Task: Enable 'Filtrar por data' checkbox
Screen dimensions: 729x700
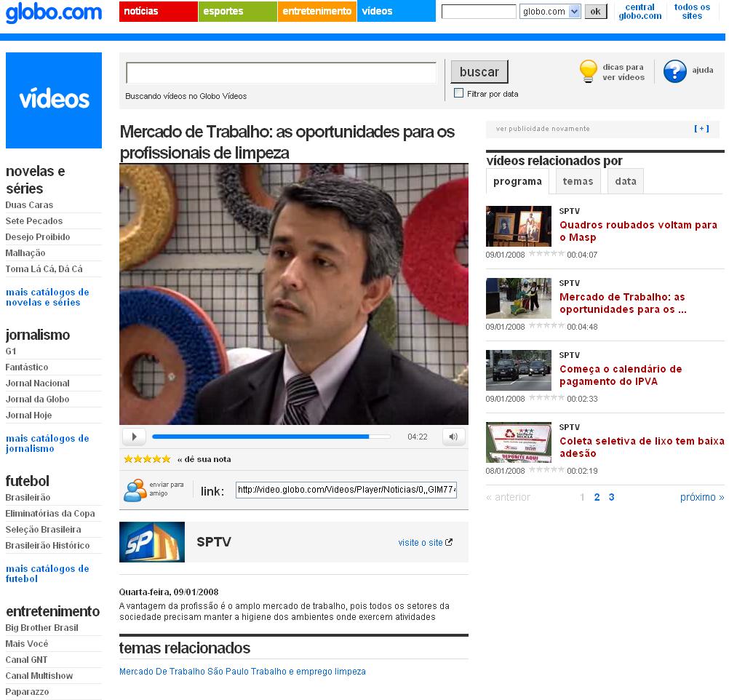Action: (x=458, y=93)
